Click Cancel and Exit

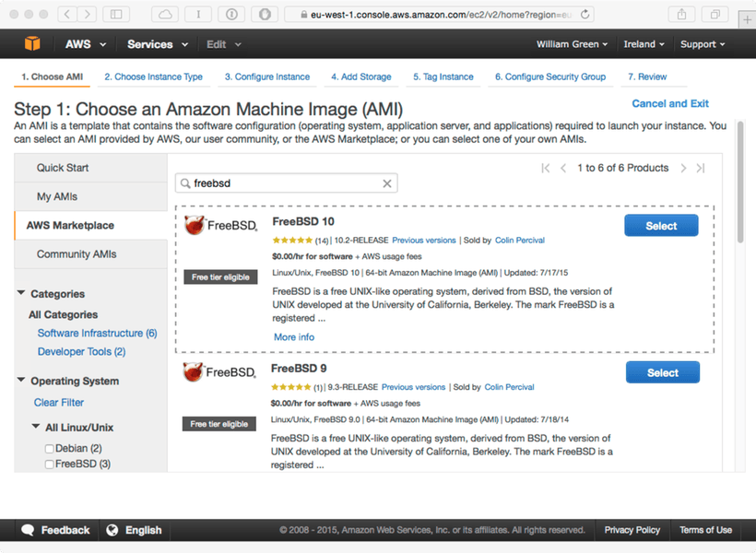(670, 103)
